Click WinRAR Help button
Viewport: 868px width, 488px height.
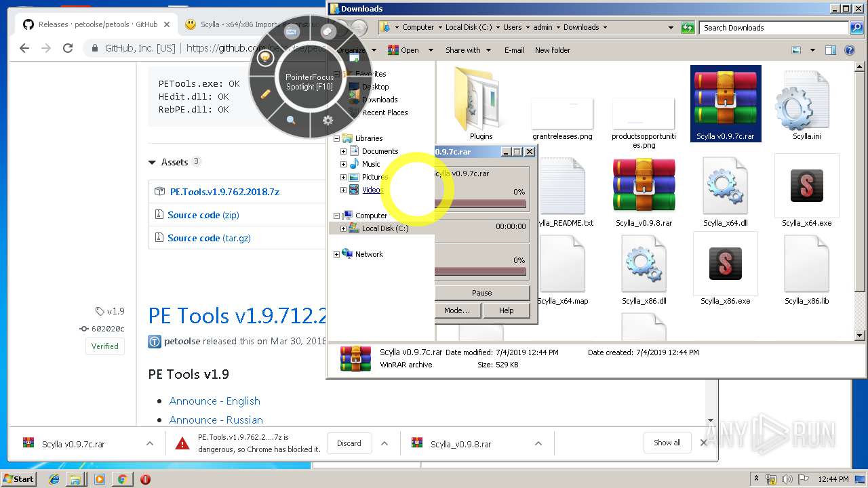click(x=507, y=310)
